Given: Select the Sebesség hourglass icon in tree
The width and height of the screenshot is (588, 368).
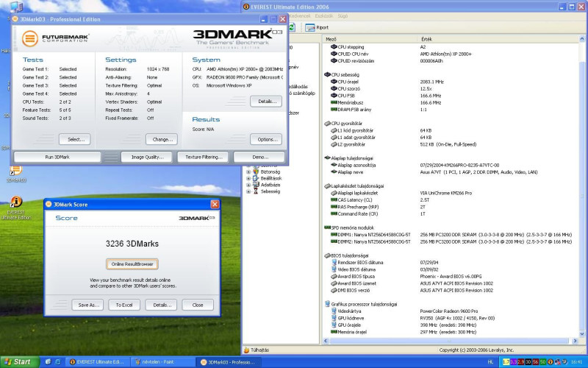Looking at the screenshot, I should pos(256,191).
